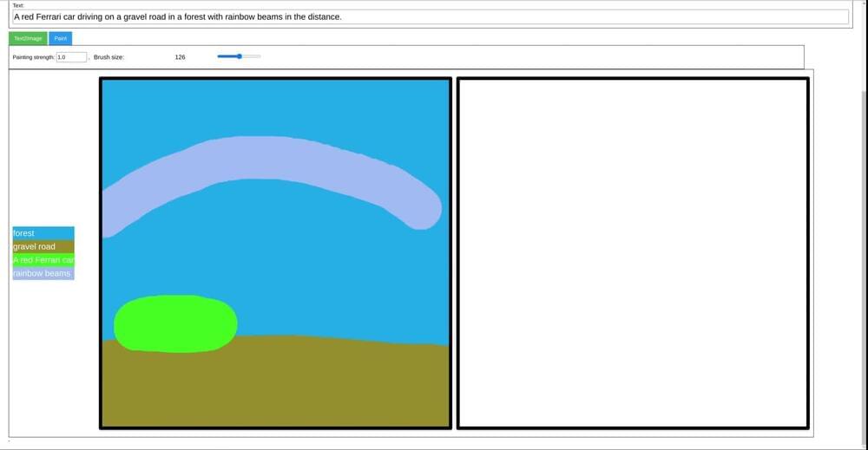Click the "Painting strength:" label
This screenshot has width=868, height=450.
33,57
